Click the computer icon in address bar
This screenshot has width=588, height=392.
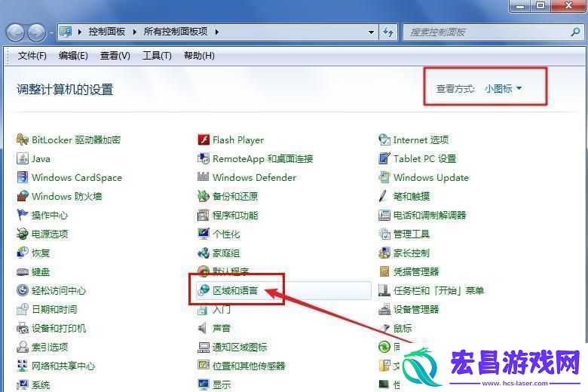[66, 32]
